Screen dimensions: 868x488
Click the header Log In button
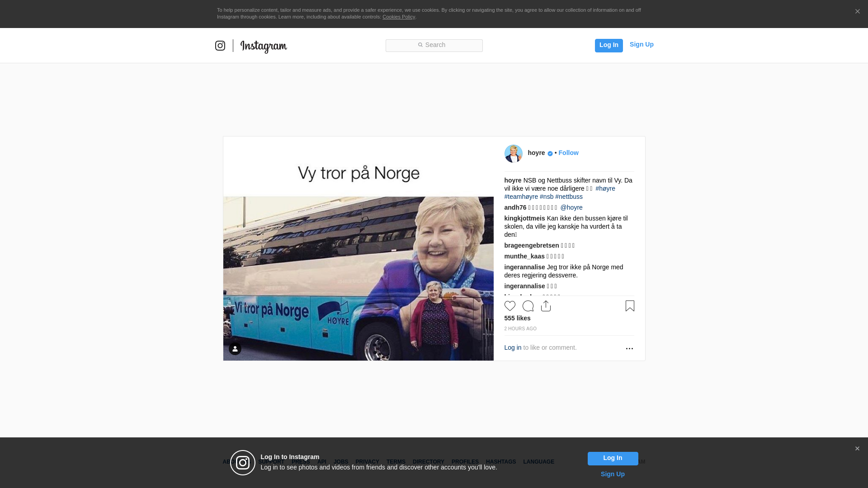(609, 45)
